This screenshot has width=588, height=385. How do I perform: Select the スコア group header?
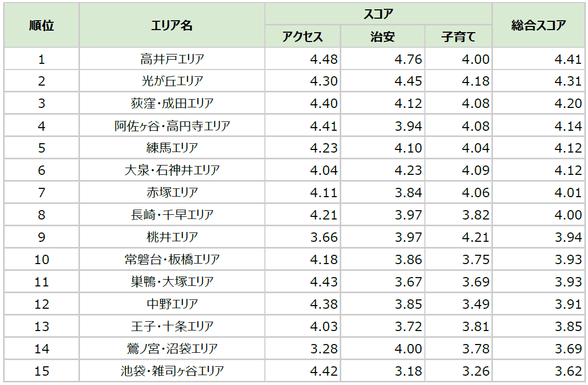(x=378, y=14)
